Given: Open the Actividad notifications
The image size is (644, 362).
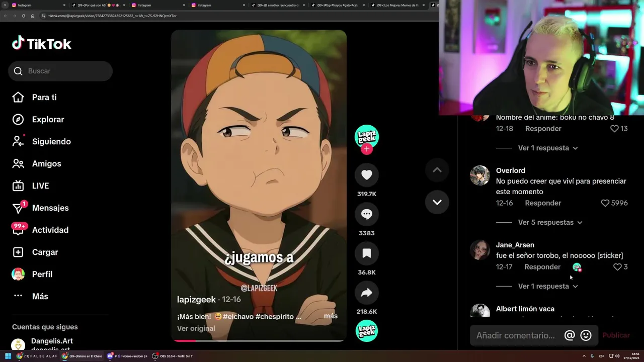Looking at the screenshot, I should 40,230.
